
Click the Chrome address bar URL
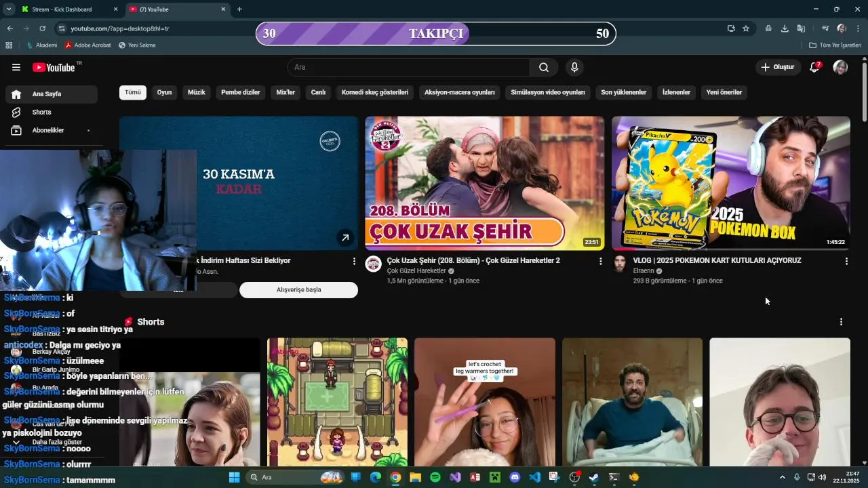(120, 28)
